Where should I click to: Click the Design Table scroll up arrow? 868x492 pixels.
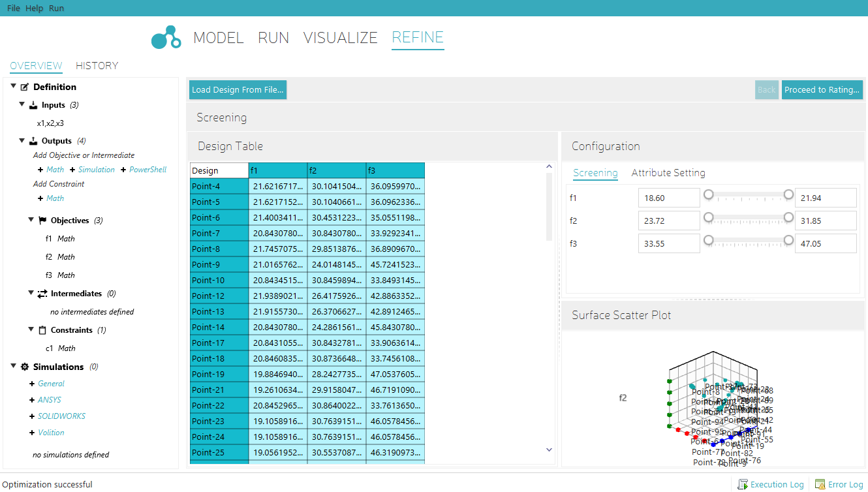(549, 167)
